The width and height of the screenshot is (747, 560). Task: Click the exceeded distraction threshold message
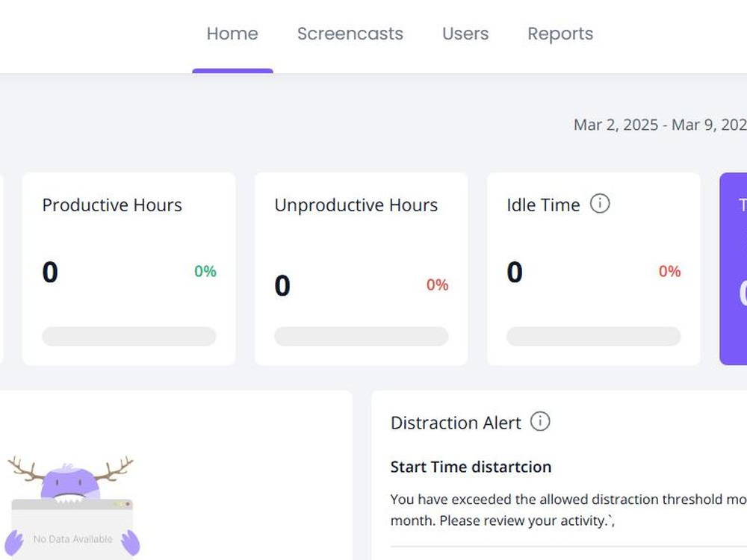click(568, 509)
